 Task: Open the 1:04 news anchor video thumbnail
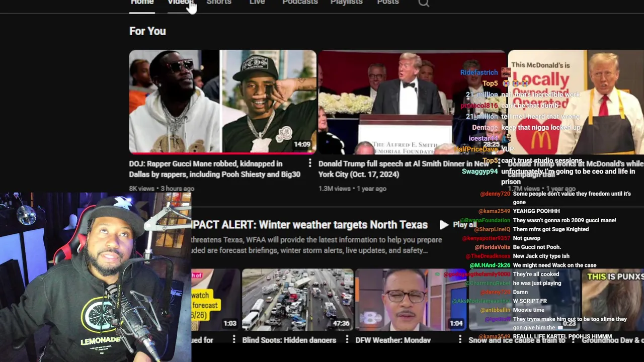click(x=412, y=300)
